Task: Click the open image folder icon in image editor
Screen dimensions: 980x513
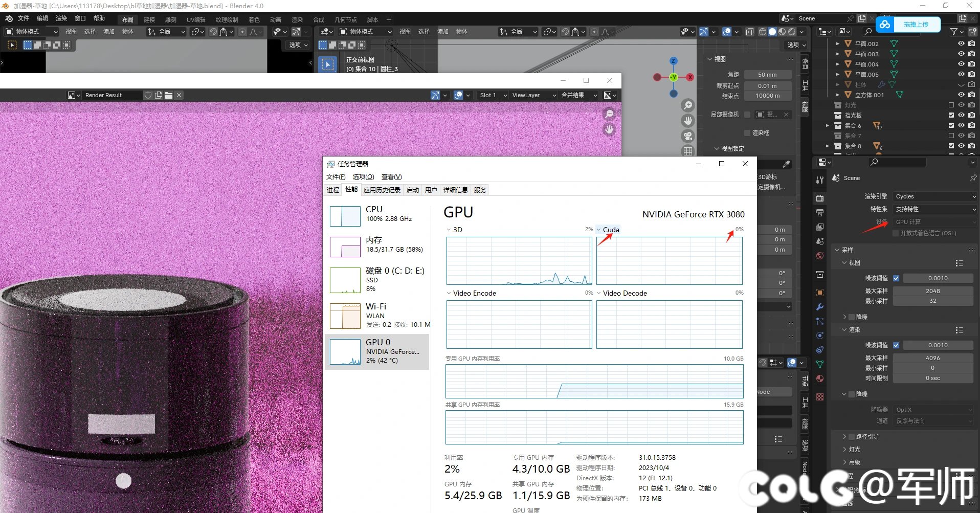Action: coord(169,95)
